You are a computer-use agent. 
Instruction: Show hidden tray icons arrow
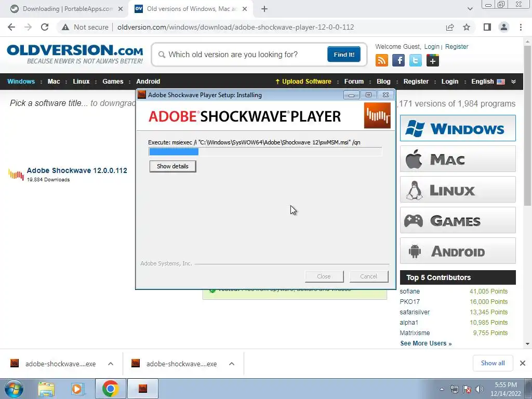tap(442, 389)
